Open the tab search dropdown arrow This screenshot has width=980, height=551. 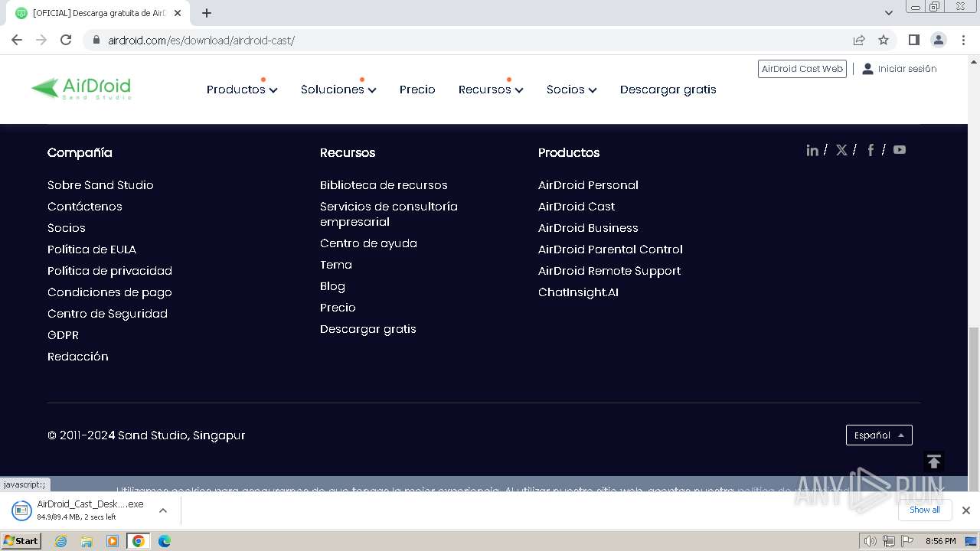point(889,13)
